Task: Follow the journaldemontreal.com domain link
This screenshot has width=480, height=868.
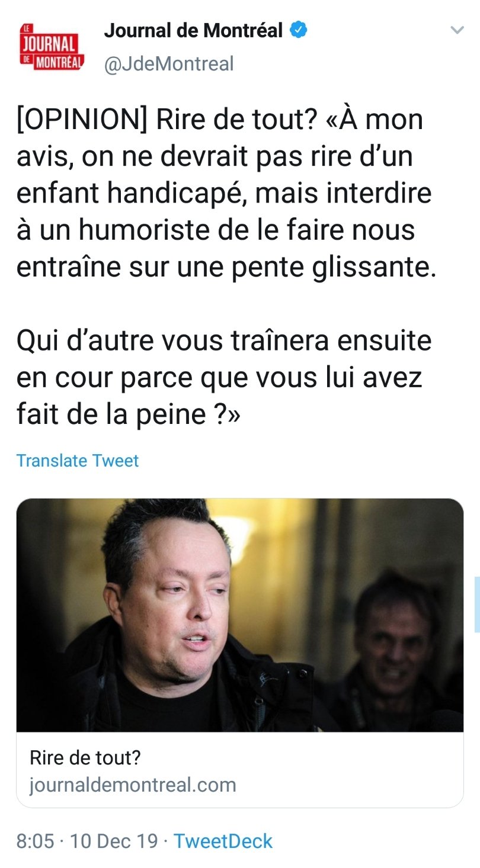Action: point(133,785)
